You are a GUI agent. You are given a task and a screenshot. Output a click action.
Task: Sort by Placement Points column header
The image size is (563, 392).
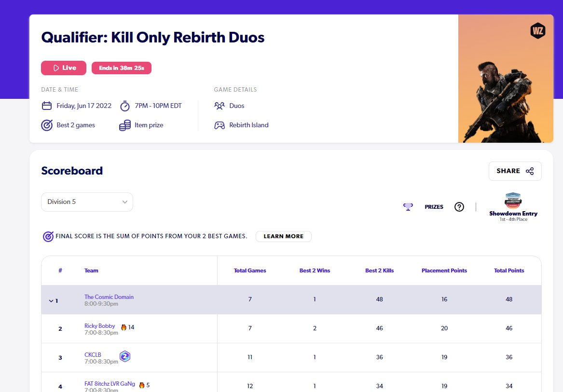click(x=444, y=270)
